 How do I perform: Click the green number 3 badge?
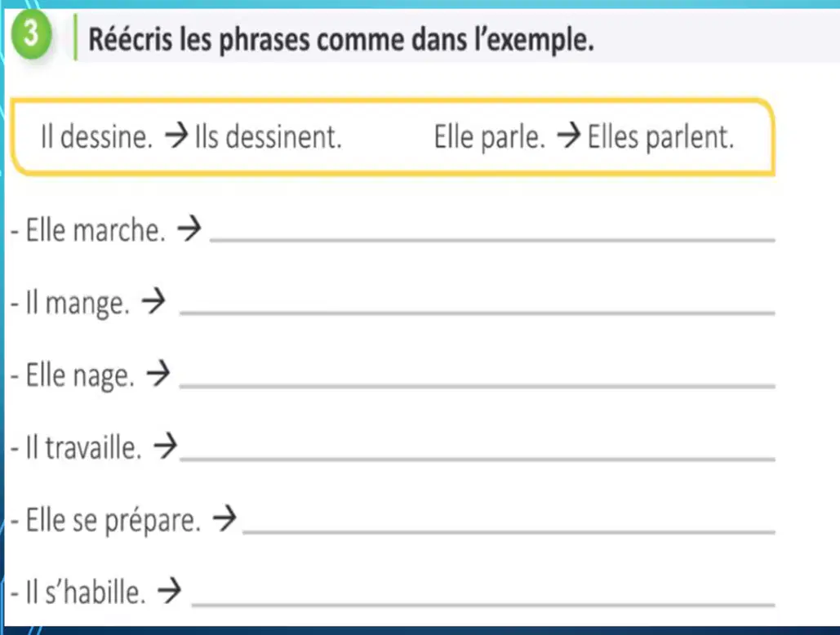(x=32, y=37)
